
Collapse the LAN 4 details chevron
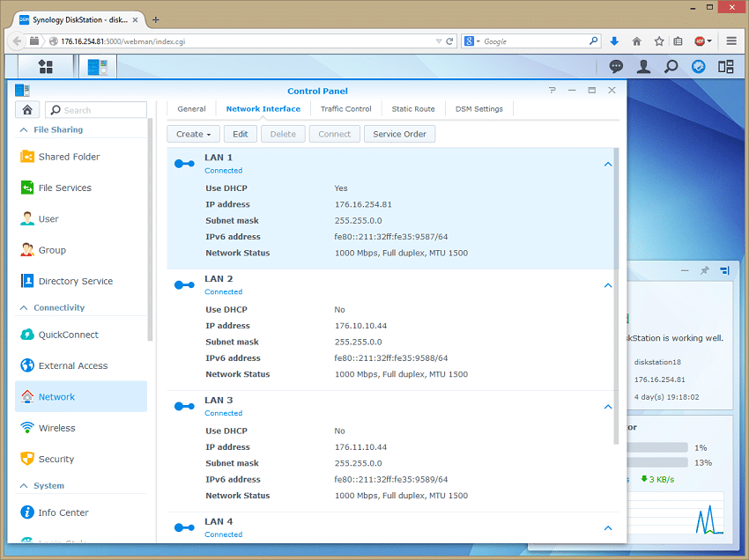click(608, 528)
